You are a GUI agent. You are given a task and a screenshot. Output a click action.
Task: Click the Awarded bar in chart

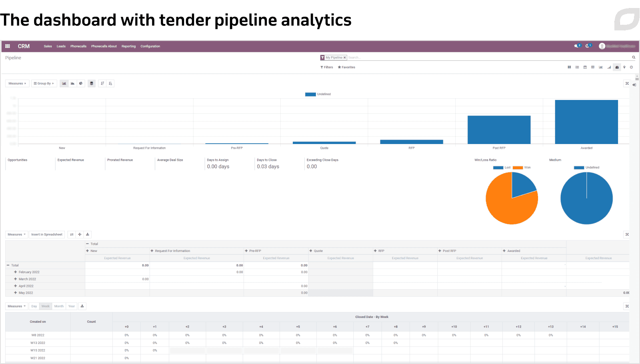tap(586, 122)
